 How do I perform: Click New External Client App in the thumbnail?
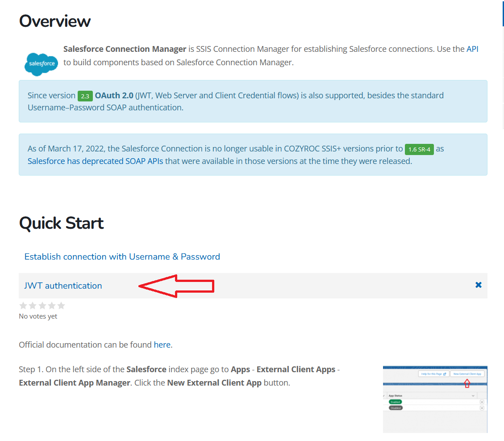click(x=467, y=374)
